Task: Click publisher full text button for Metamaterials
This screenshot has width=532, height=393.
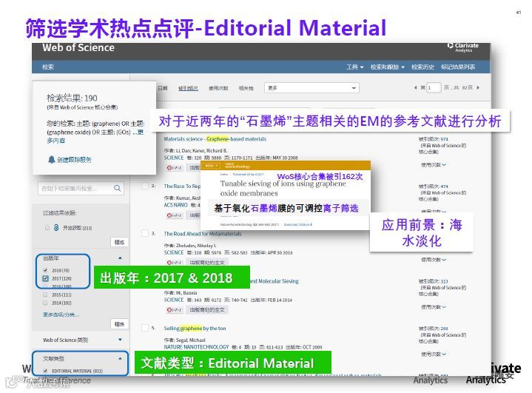Action: tap(207, 263)
